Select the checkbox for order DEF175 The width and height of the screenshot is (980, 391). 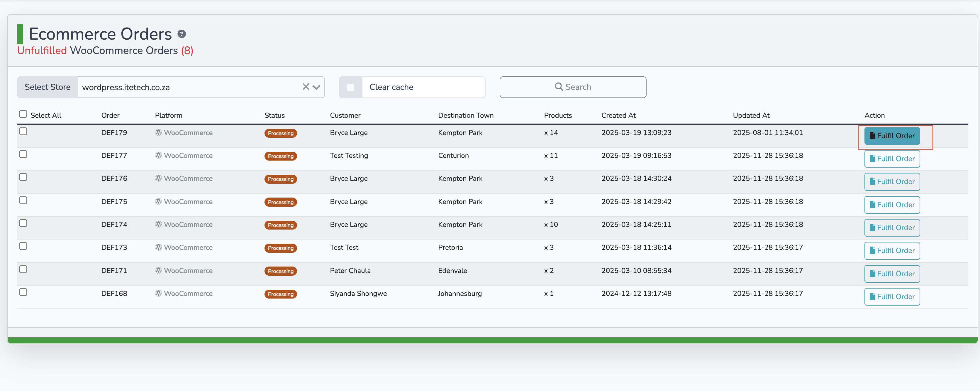click(x=23, y=200)
